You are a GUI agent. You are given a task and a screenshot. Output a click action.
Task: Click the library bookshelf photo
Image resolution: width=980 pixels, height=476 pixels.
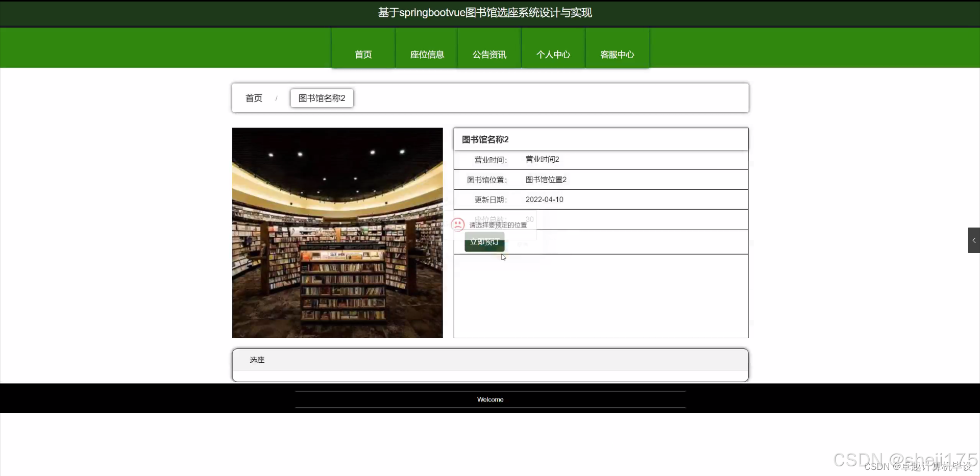click(x=337, y=233)
